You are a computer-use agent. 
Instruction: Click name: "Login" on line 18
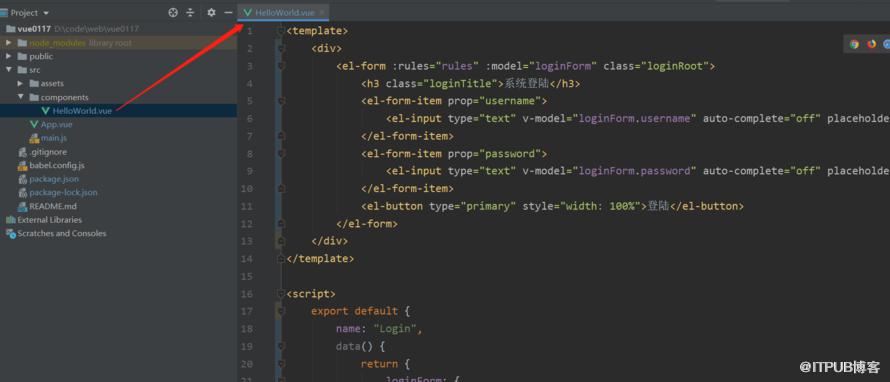coord(379,329)
